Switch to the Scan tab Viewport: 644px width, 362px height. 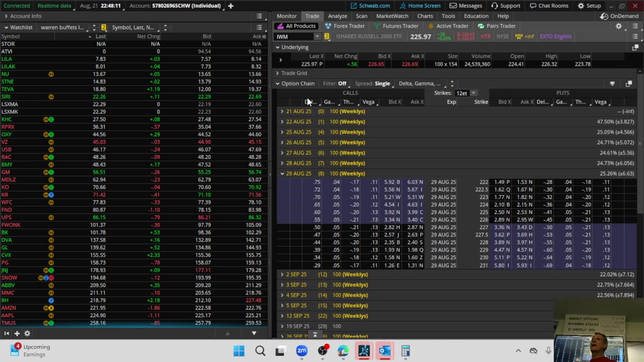(x=361, y=16)
